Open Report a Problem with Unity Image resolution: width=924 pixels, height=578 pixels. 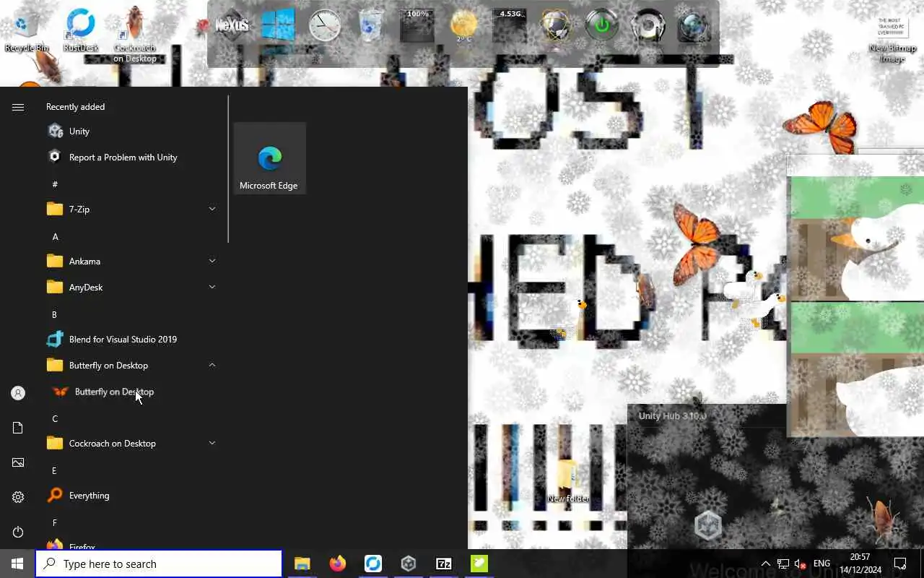tap(131, 158)
